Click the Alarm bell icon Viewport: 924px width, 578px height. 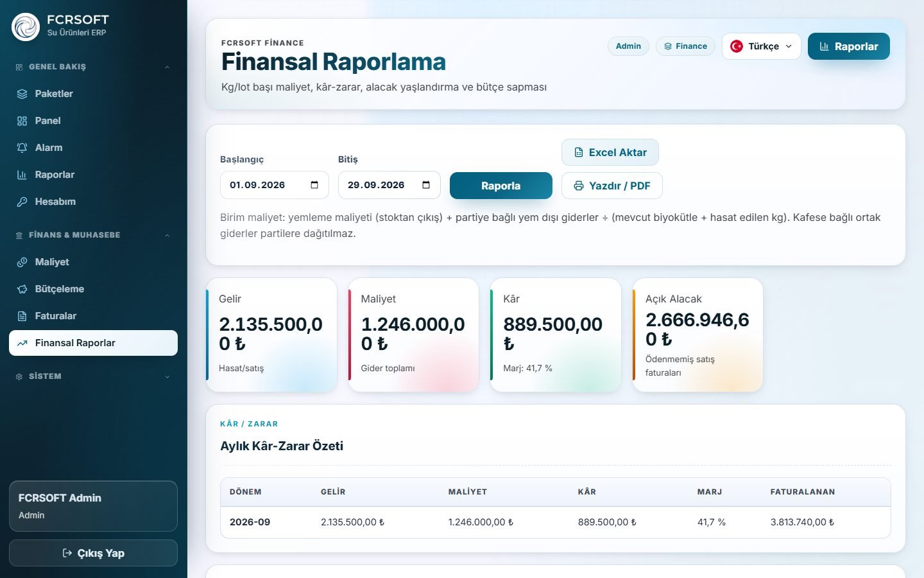tap(22, 148)
